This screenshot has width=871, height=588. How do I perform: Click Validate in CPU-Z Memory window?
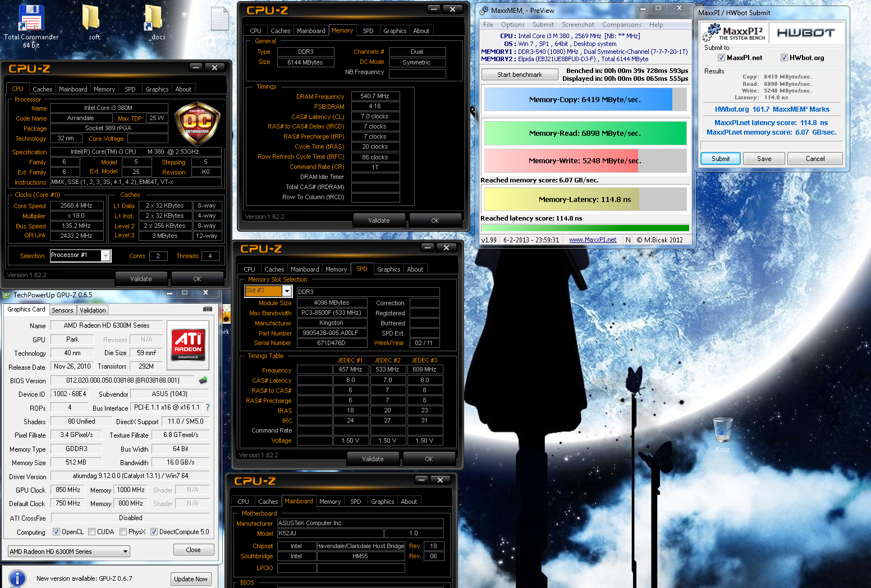pos(379,220)
